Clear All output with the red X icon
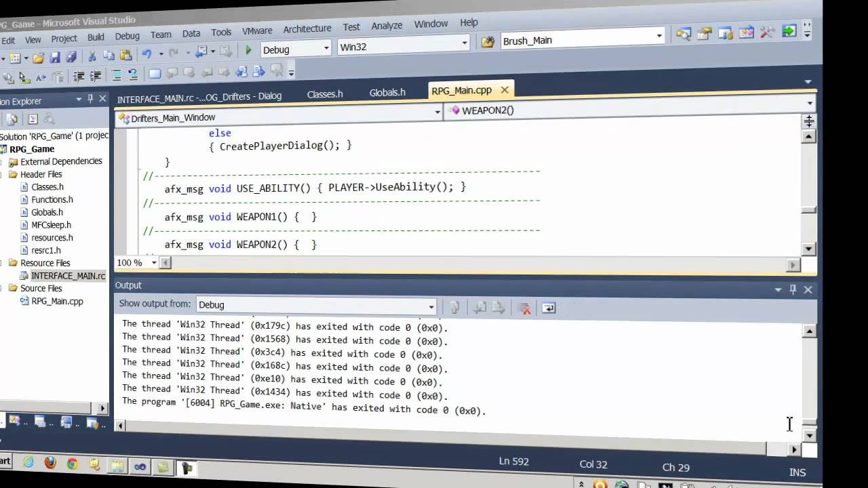Screen dimensions: 868x488 [524, 308]
